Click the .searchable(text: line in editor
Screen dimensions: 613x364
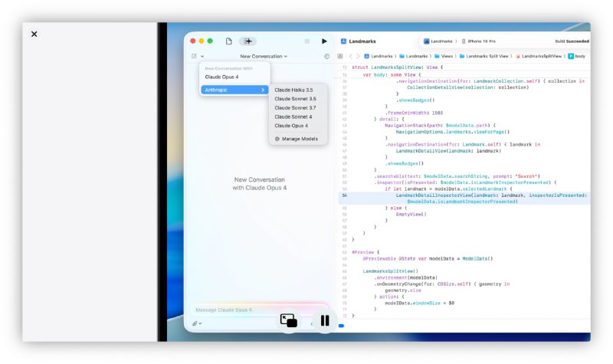point(457,176)
